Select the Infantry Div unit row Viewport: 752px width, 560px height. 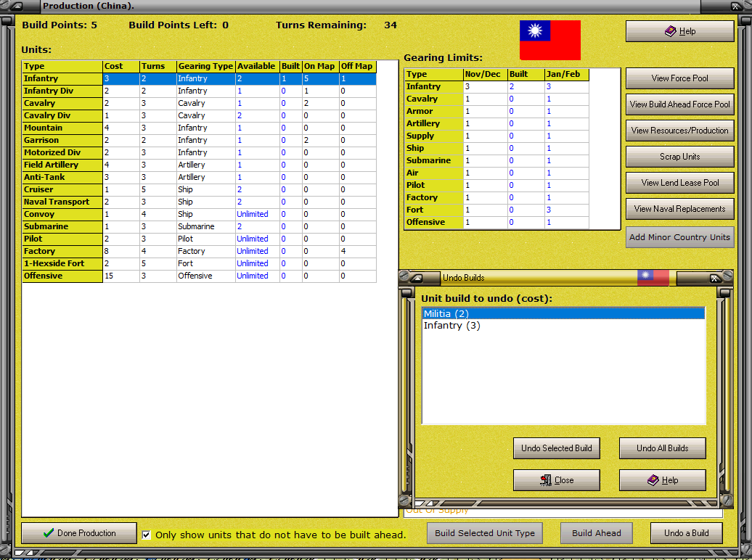click(199, 91)
